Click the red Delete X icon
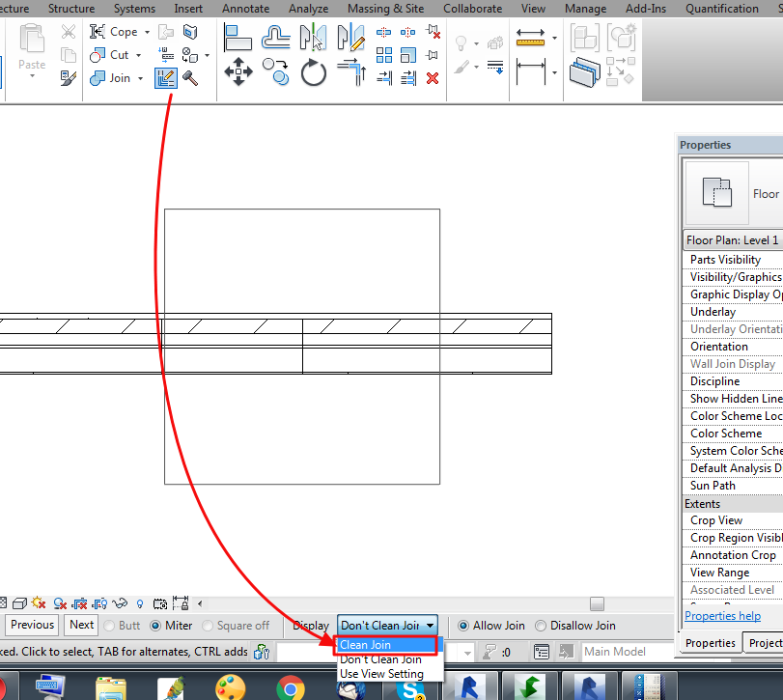 pos(432,78)
